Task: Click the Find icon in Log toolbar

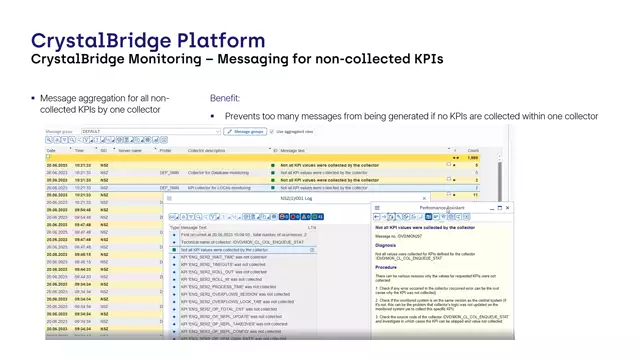Action: [x=199, y=217]
